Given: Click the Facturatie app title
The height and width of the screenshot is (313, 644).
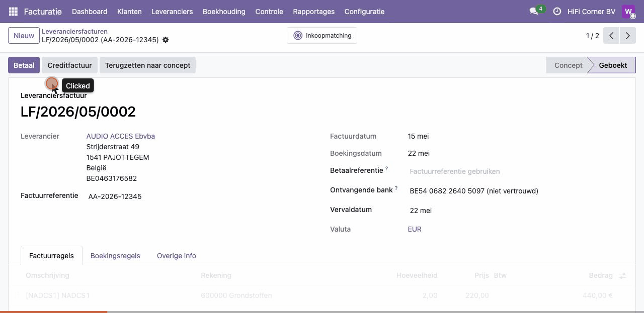Looking at the screenshot, I should coord(43,11).
